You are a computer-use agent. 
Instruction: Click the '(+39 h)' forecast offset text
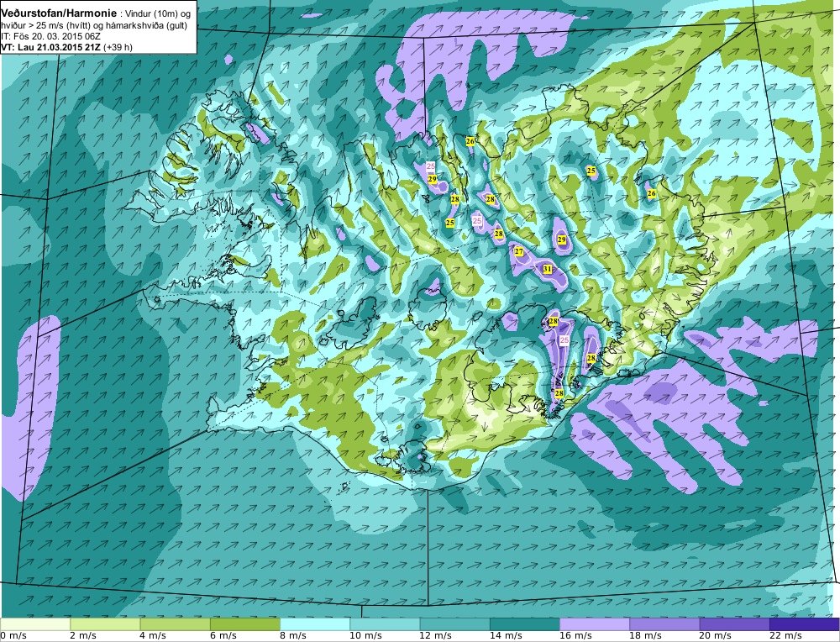(x=118, y=47)
